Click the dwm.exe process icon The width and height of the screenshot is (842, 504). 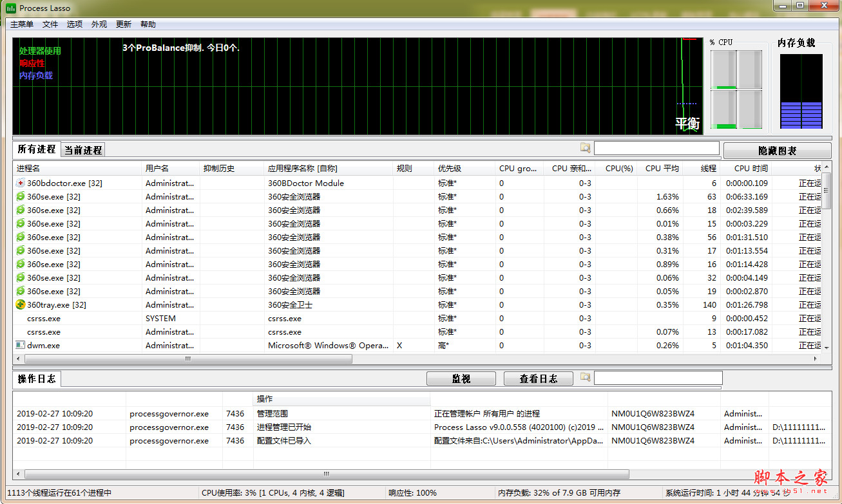(21, 345)
